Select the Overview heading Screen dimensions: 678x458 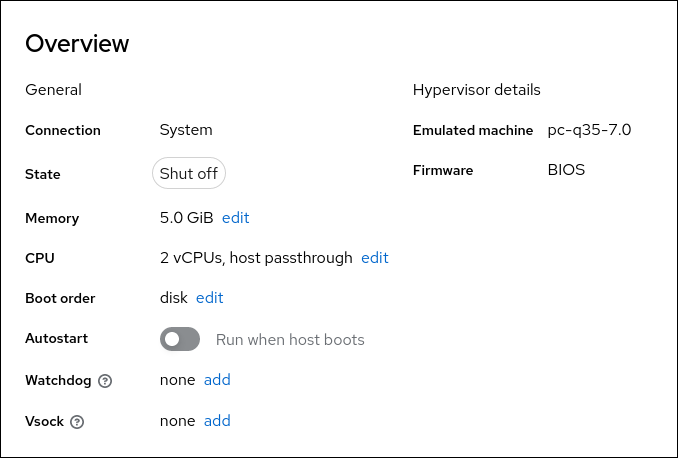(x=77, y=44)
